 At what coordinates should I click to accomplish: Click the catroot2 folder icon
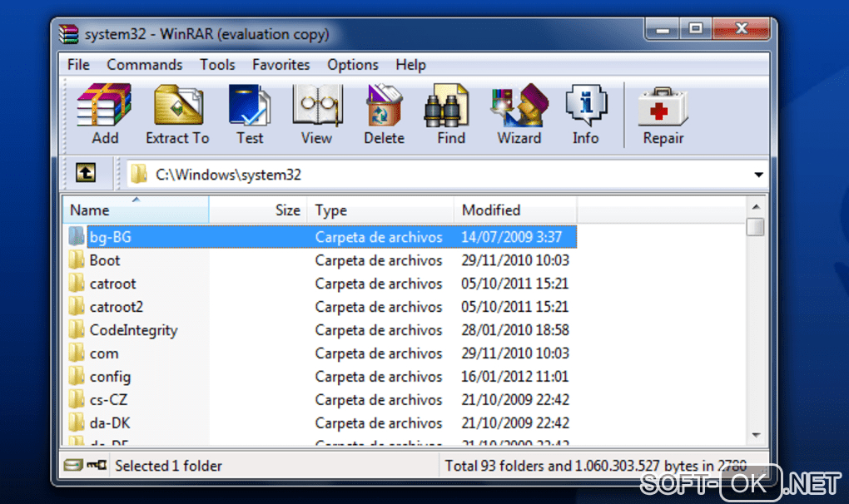(x=77, y=306)
